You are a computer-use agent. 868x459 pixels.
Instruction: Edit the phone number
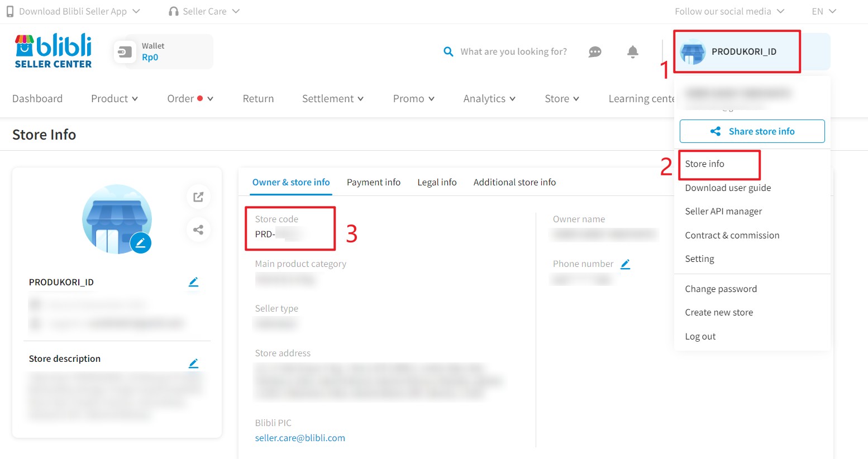pos(626,264)
